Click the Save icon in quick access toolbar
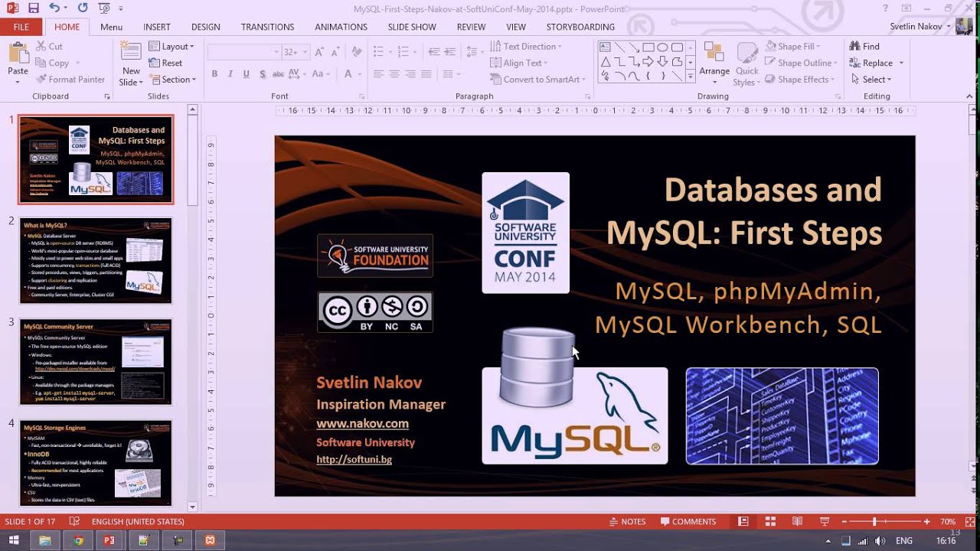 (33, 8)
